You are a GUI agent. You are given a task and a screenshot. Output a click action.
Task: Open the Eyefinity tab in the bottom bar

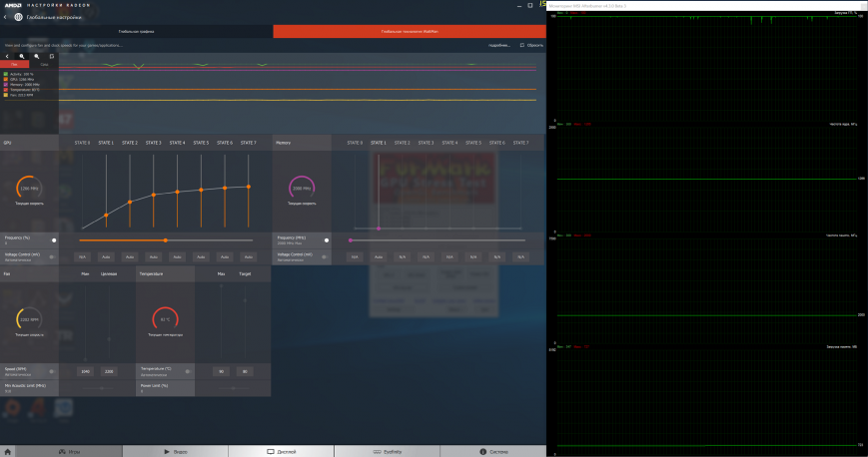(x=387, y=451)
